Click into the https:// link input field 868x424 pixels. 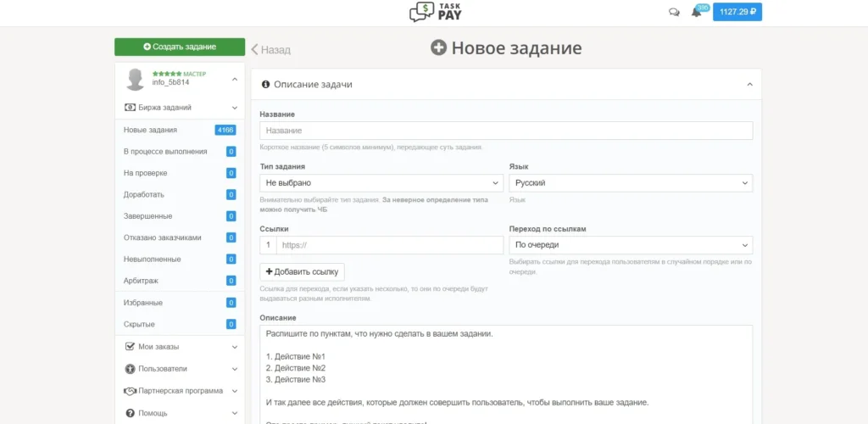coord(390,245)
